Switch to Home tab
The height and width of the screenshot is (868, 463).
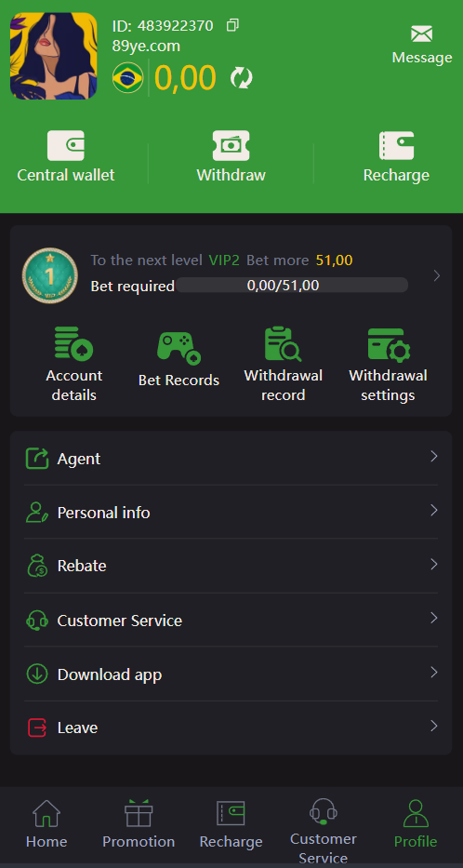46,824
